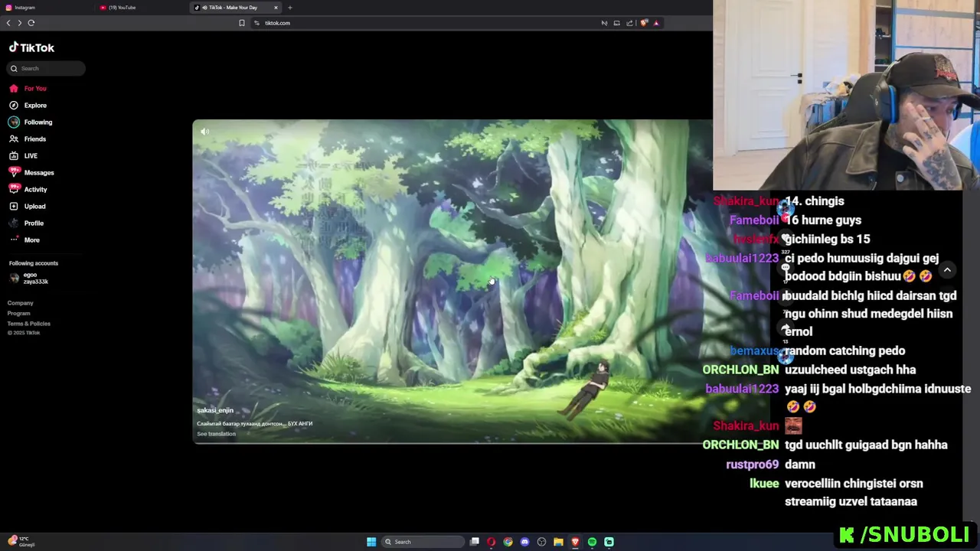This screenshot has width=980, height=551.
Task: Open the Brave Shields lion icon
Action: (x=644, y=23)
